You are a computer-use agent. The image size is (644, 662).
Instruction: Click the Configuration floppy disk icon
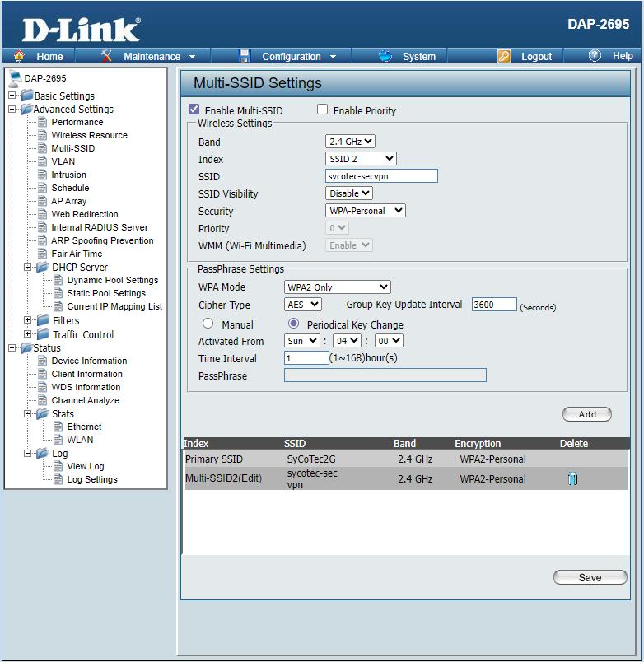(x=245, y=56)
